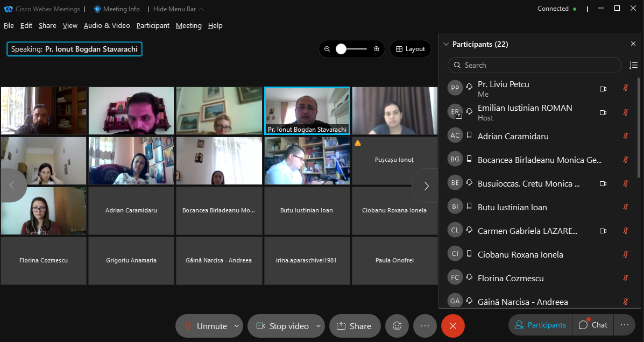Expand video options arrow next to Stop video

[x=319, y=326]
